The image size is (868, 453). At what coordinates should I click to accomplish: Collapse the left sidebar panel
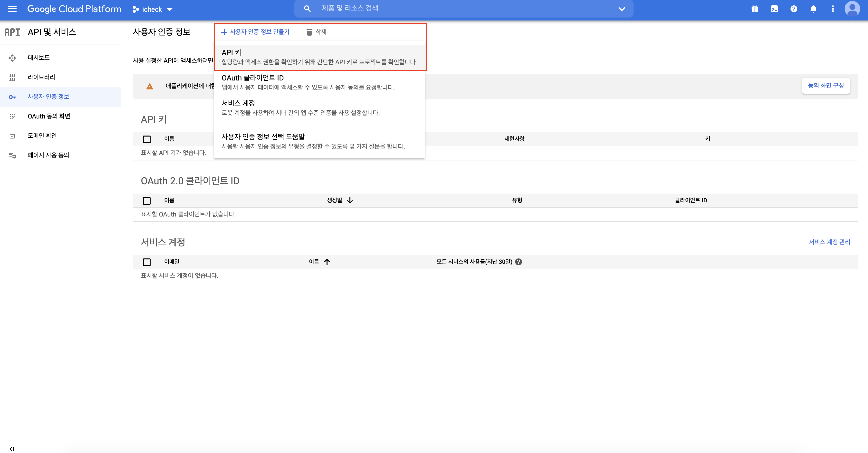click(x=12, y=449)
